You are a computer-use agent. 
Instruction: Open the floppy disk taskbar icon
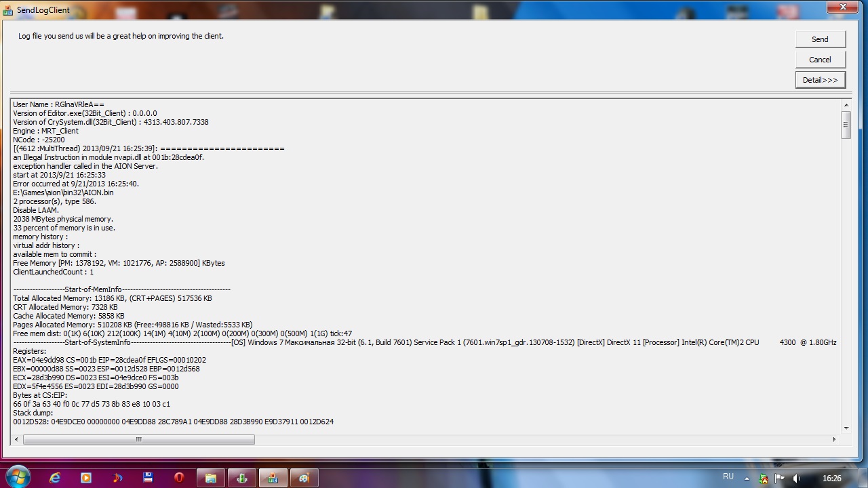coord(148,478)
